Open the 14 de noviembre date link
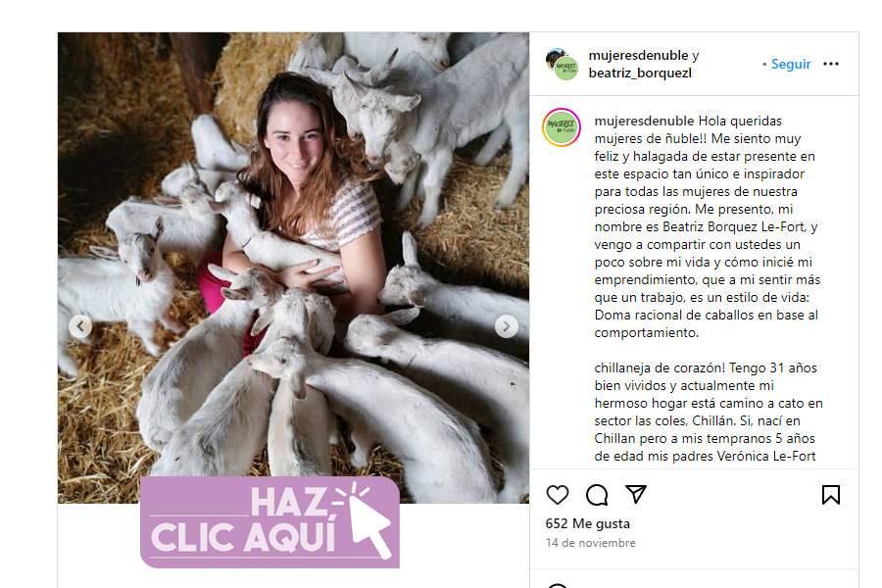Image resolution: width=882 pixels, height=588 pixels. (x=590, y=543)
